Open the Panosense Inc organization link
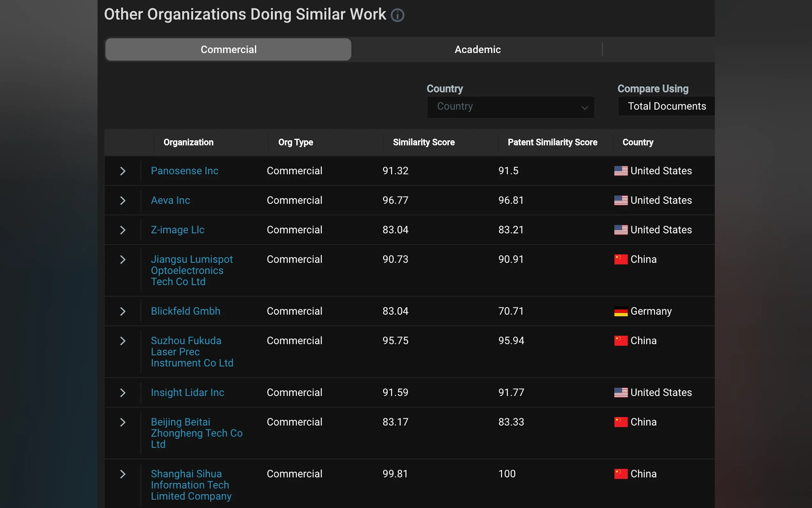The width and height of the screenshot is (812, 508). click(x=185, y=171)
